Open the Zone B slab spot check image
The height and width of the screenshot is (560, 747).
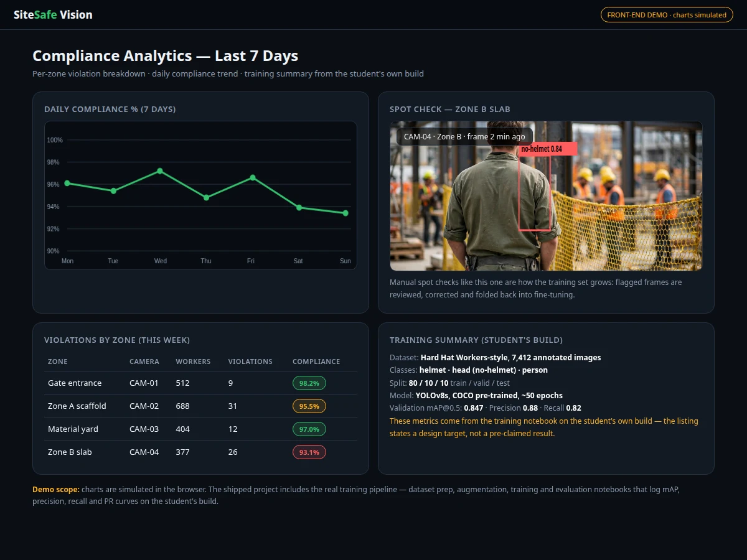point(546,196)
